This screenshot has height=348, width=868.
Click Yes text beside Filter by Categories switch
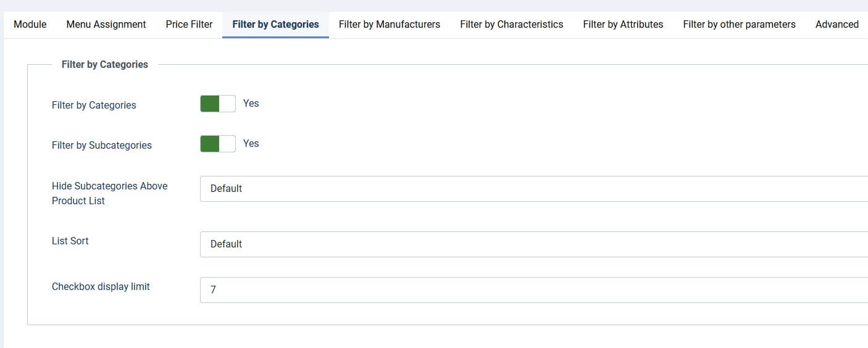(x=251, y=104)
